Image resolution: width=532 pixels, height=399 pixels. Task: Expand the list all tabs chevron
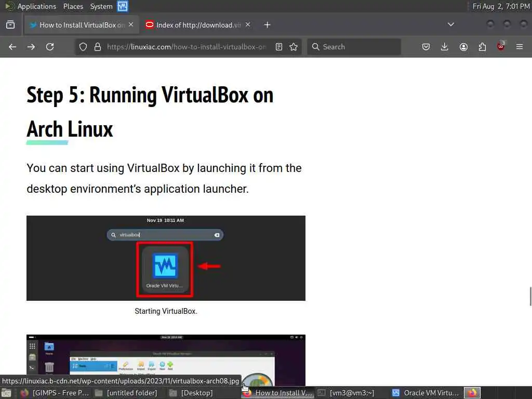451,24
